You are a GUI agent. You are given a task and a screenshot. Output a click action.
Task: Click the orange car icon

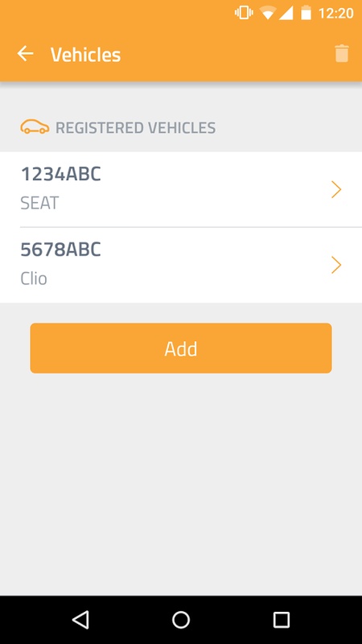[x=35, y=127]
